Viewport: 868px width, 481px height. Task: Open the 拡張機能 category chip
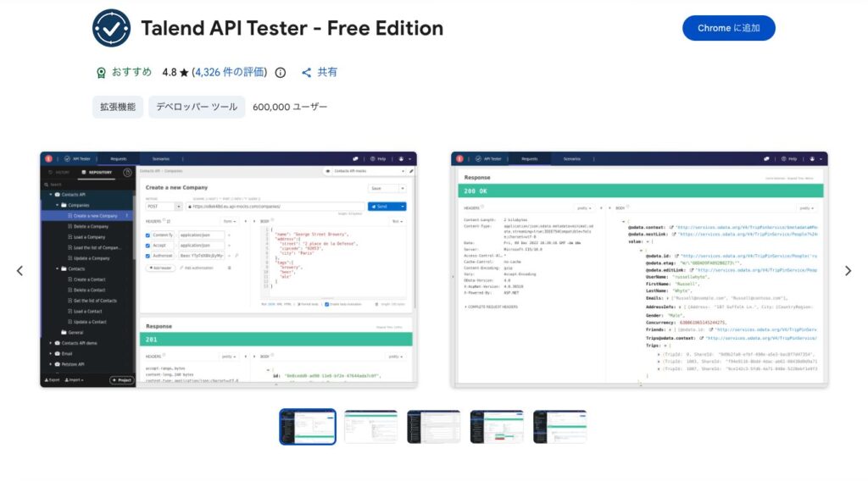click(x=117, y=107)
